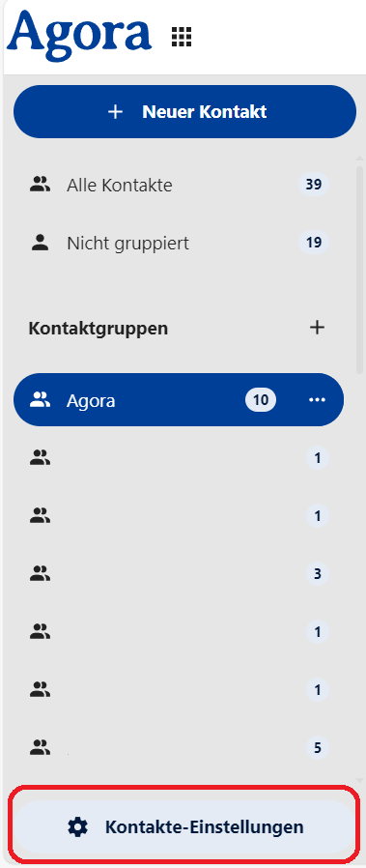The image size is (366, 868).
Task: Click the plus icon inside Neuer Kontakt
Action: click(x=115, y=112)
